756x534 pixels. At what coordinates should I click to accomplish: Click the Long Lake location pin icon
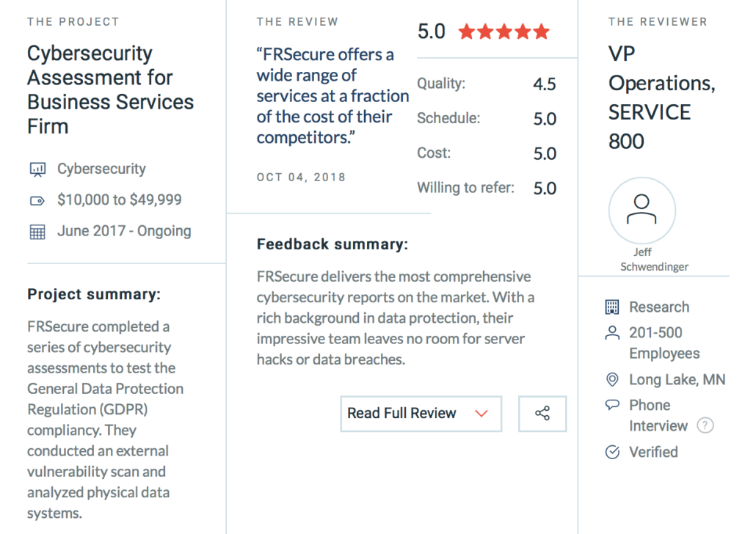(612, 380)
